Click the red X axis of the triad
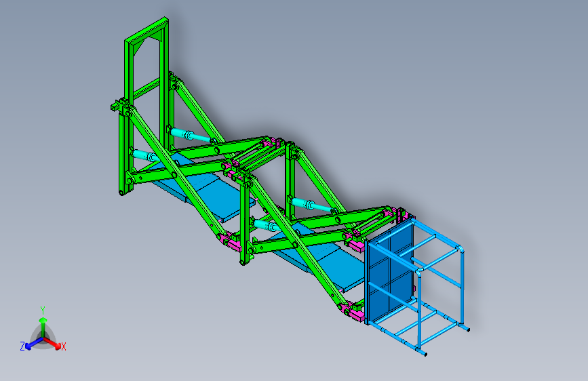This screenshot has height=381, width=588. 52,343
